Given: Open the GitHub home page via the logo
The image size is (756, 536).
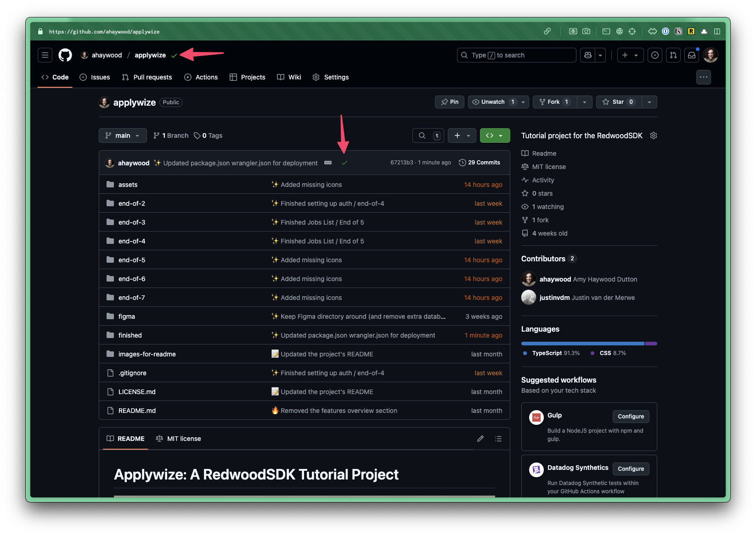Looking at the screenshot, I should [x=65, y=55].
